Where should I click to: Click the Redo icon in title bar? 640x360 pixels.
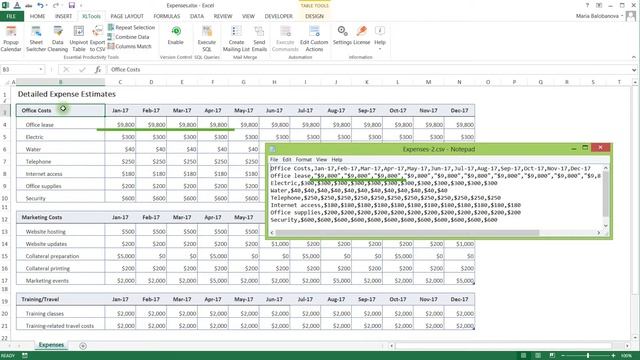point(56,5)
